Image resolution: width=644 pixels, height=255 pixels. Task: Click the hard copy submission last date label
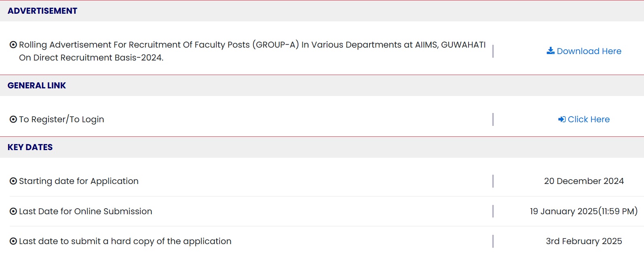coord(125,241)
